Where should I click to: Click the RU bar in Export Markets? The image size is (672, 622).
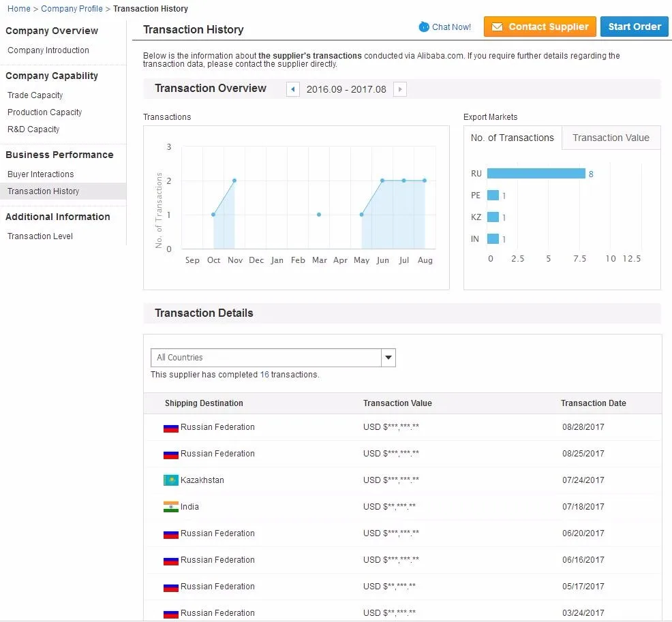coord(536,174)
